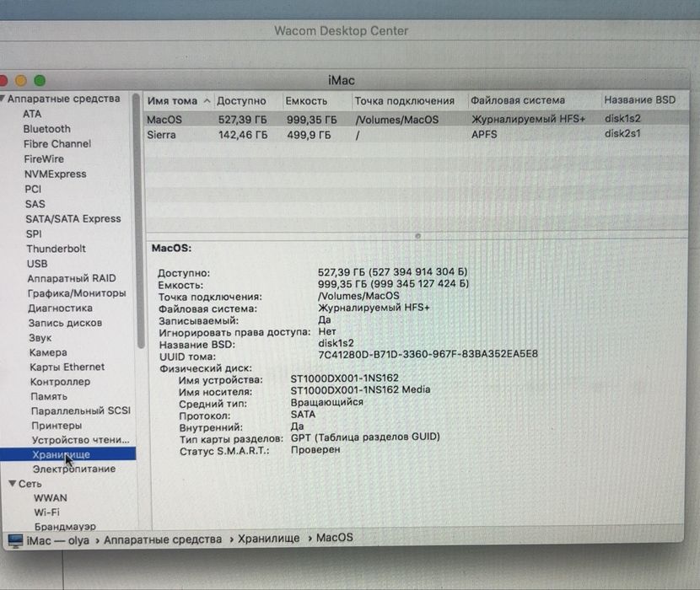Click the /Volumes/MacOS mount point cell
700x590 pixels.
pyautogui.click(x=397, y=120)
